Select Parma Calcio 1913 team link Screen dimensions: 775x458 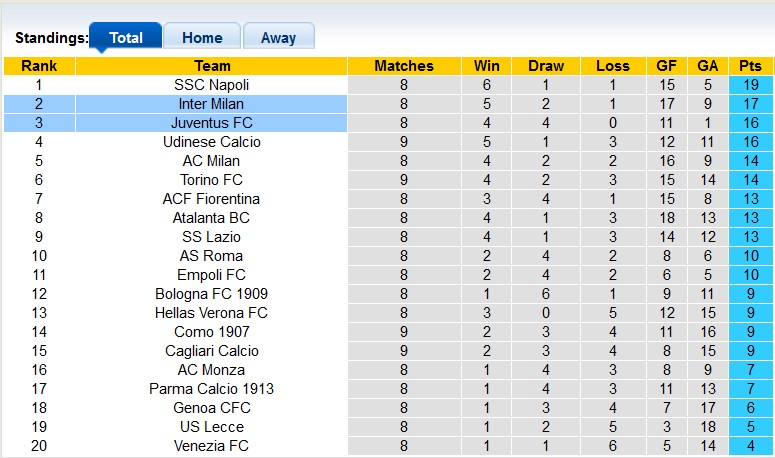[x=211, y=389]
